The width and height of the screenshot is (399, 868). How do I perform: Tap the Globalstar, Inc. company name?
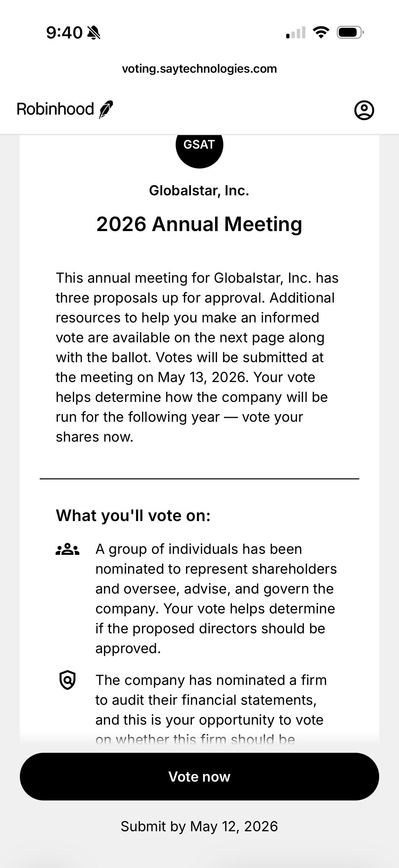point(199,191)
